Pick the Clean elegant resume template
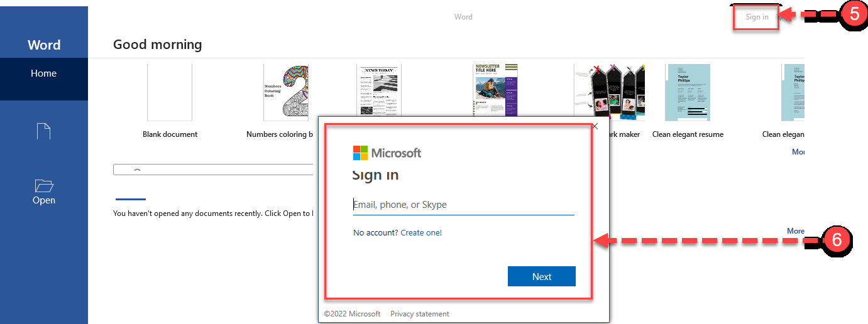The height and width of the screenshot is (324, 868). pos(688,92)
